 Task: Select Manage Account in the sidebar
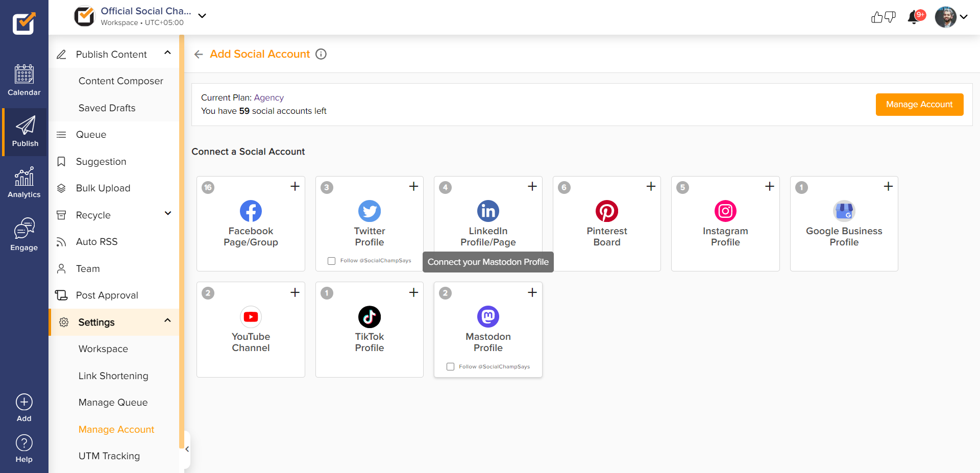click(x=116, y=430)
